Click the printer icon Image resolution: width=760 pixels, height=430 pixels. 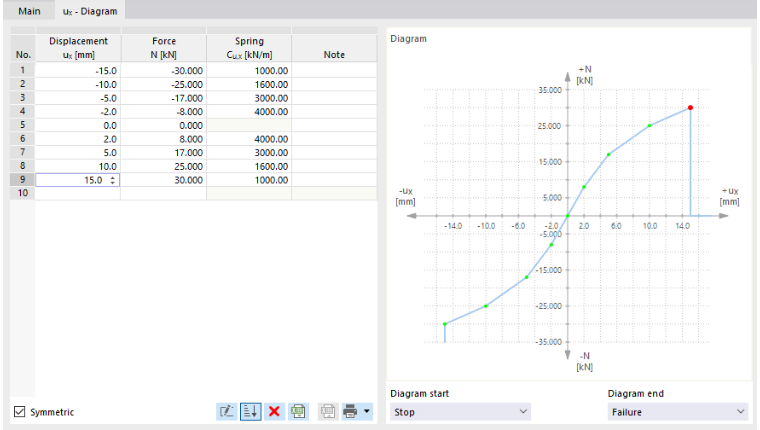350,412
